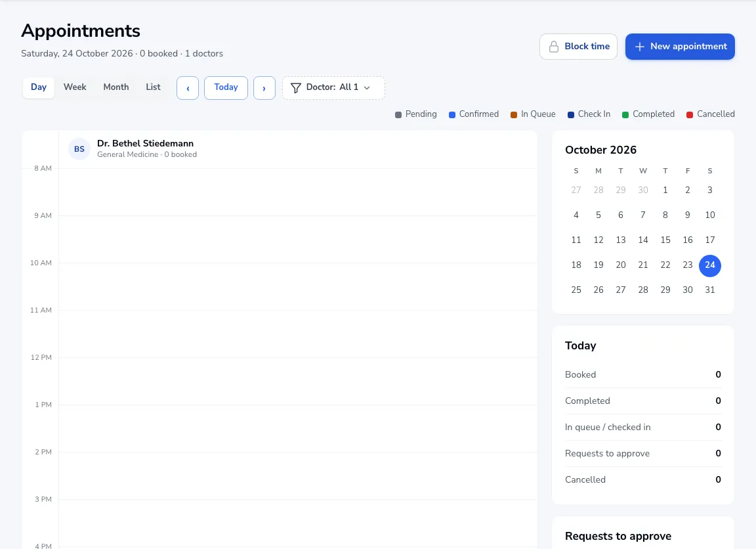Click 'General Medicine · 0 booked' text
This screenshot has height=549, width=756.
tap(147, 154)
